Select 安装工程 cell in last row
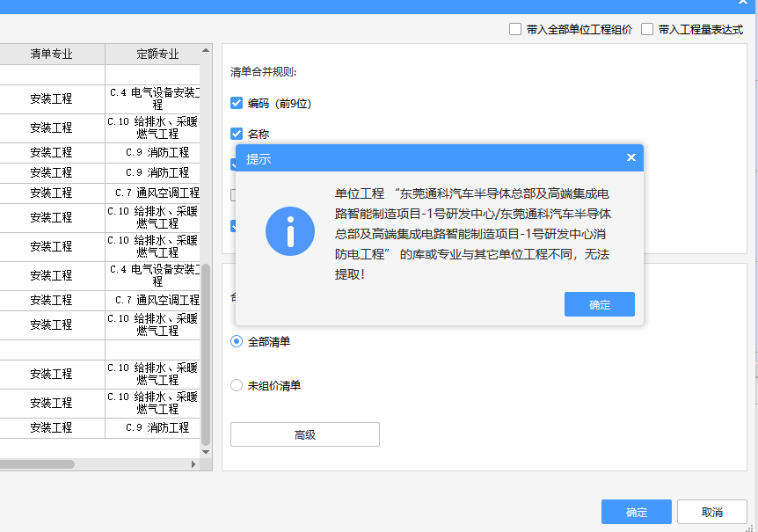Image resolution: width=758 pixels, height=532 pixels. point(51,428)
